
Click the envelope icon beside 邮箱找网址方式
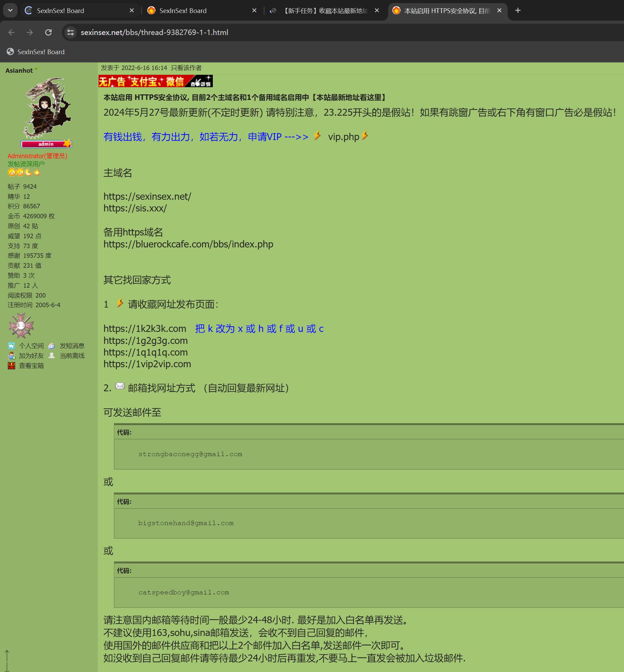tap(120, 386)
